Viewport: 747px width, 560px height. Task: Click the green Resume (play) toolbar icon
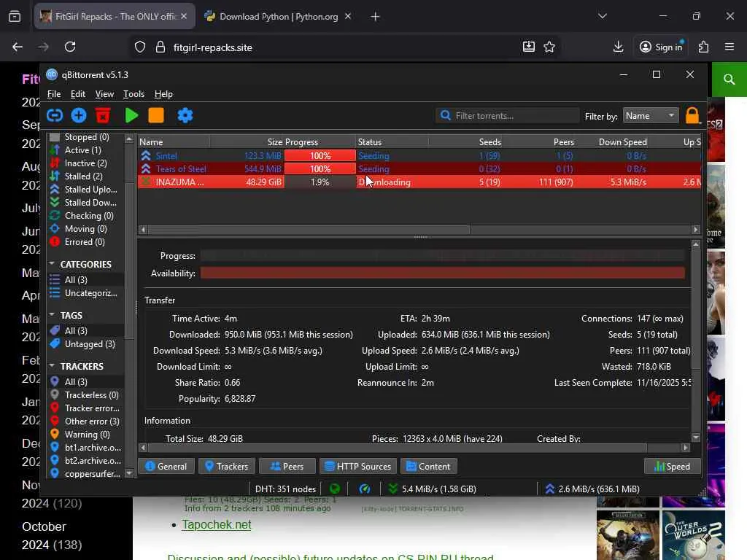click(x=131, y=115)
